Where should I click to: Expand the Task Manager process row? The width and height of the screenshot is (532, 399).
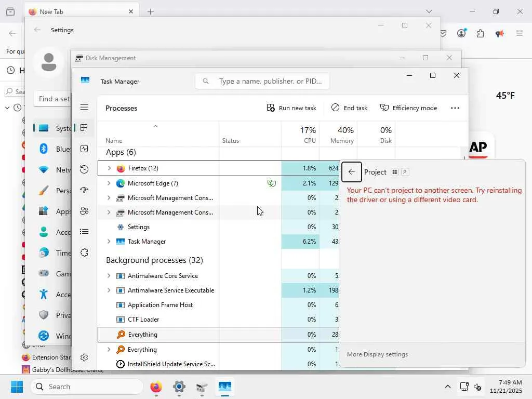pos(109,242)
